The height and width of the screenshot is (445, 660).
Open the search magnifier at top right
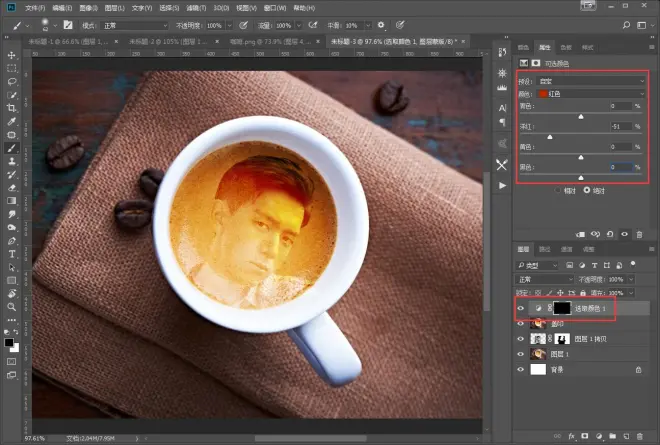[626, 25]
